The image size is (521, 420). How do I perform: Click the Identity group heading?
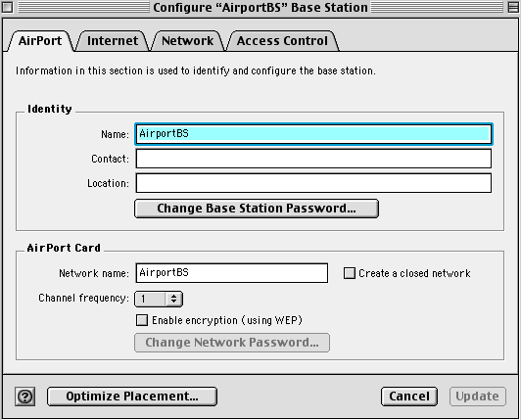50,109
